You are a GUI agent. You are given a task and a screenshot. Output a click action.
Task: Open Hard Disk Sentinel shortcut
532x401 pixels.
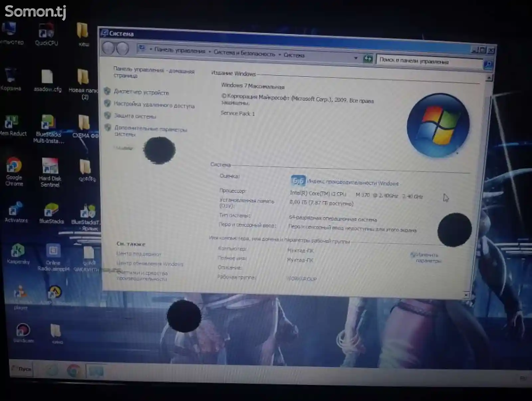50,172
